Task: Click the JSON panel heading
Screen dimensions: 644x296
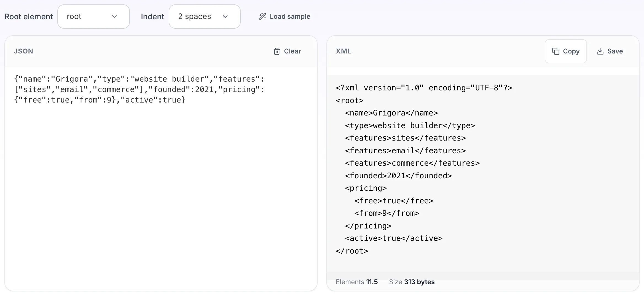Action: 23,51
